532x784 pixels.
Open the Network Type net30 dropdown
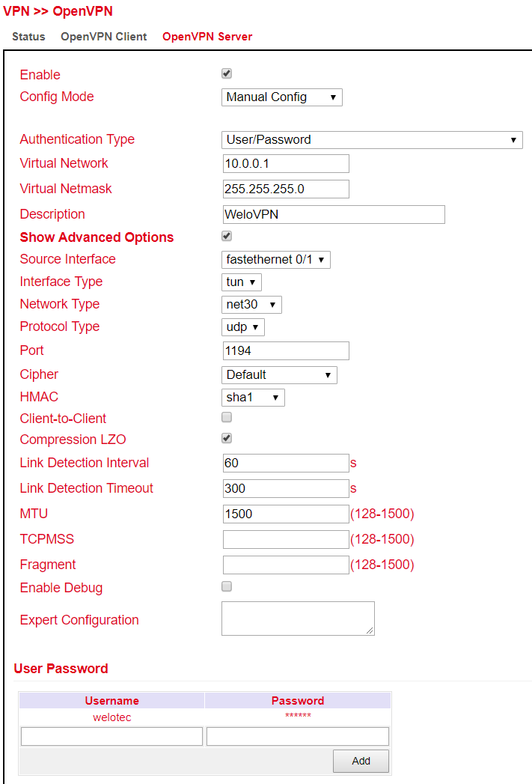(251, 305)
